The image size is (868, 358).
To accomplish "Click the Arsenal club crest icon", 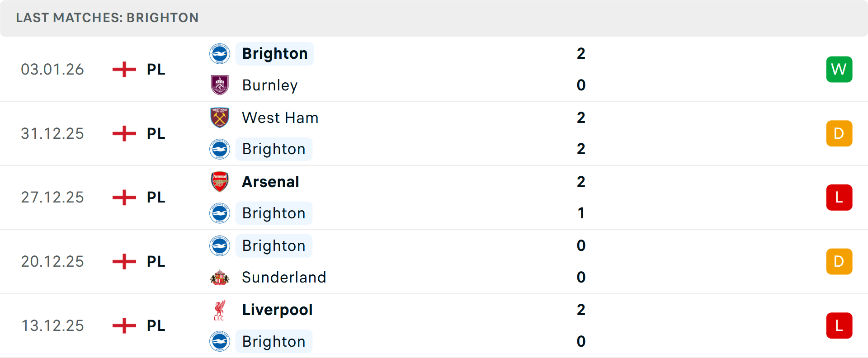I will [220, 182].
